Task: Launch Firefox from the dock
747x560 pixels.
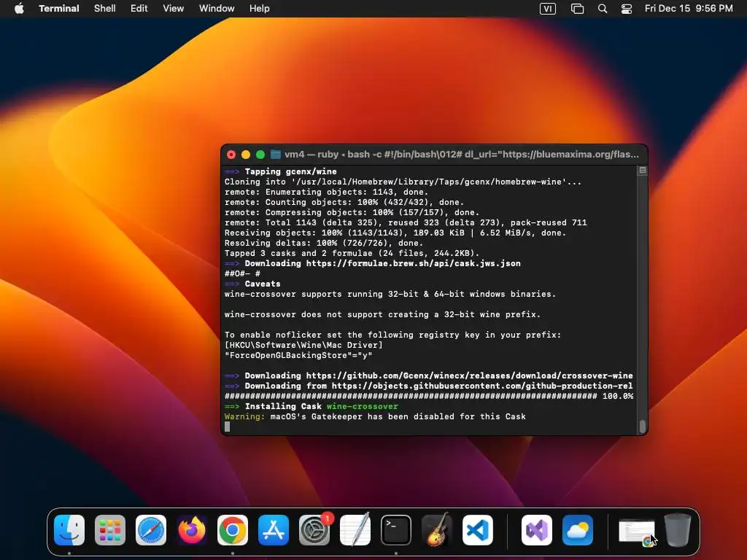Action: (192, 530)
